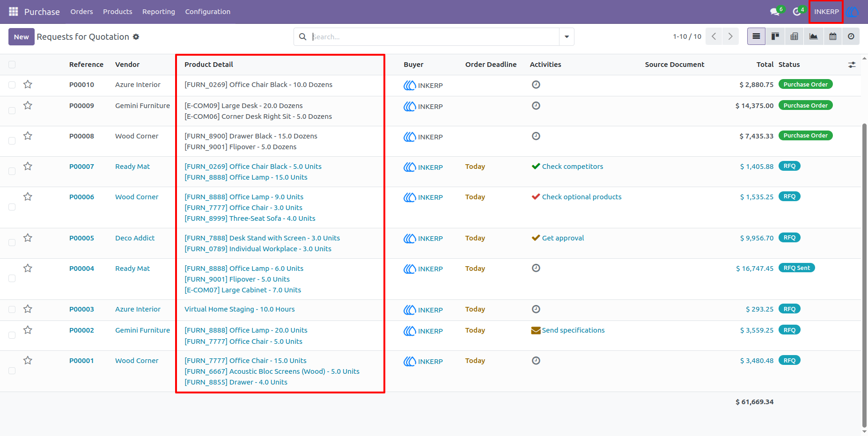Switch to graph view
Screen dimensions: 868x436
click(x=814, y=36)
